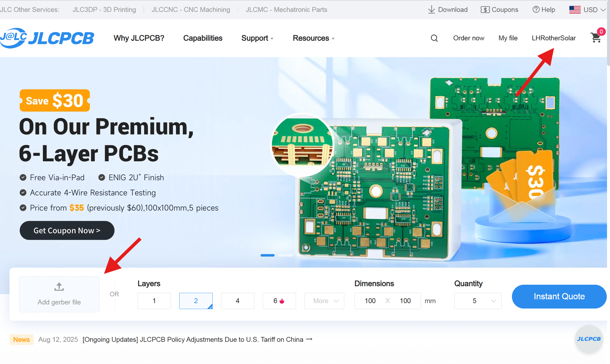The height and width of the screenshot is (364, 610).
Task: Select the 6-layer option
Action: (x=279, y=301)
